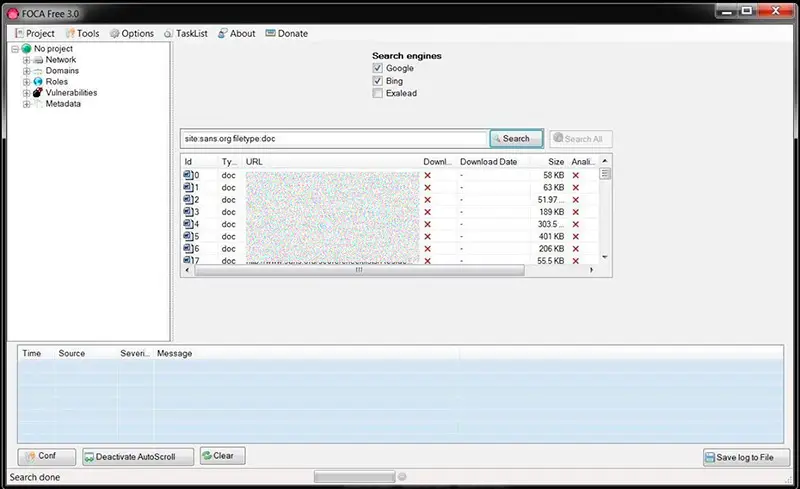Click the results list scroll up arrow
The width and height of the screenshot is (800, 489).
(605, 161)
